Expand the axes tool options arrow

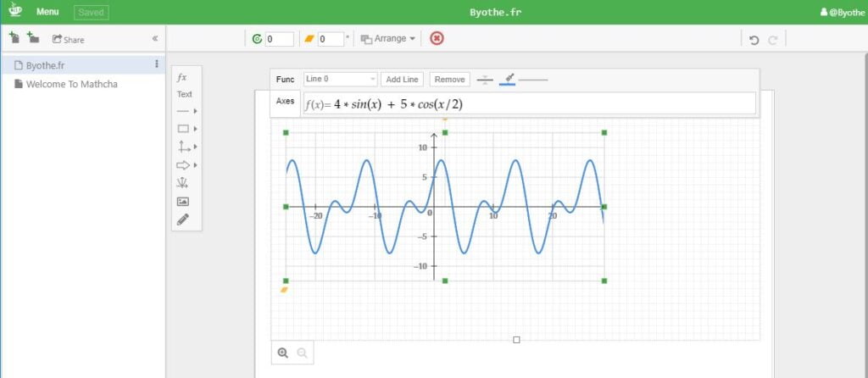[196, 147]
